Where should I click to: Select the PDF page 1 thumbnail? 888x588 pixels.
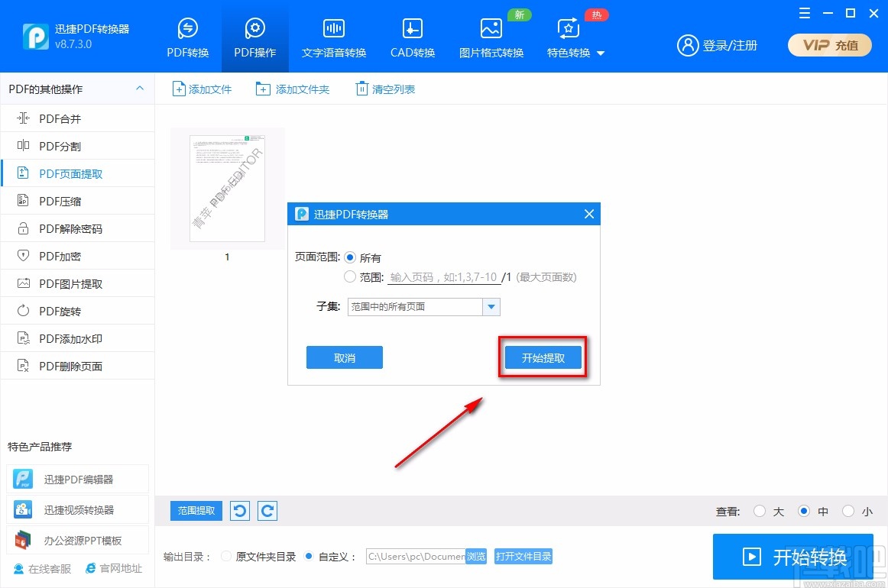(x=227, y=189)
